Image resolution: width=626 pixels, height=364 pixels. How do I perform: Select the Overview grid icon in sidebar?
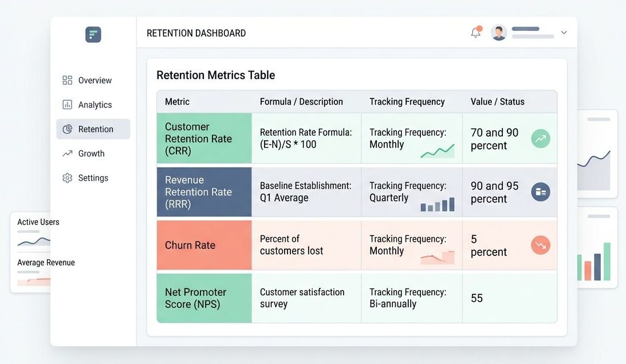point(66,80)
